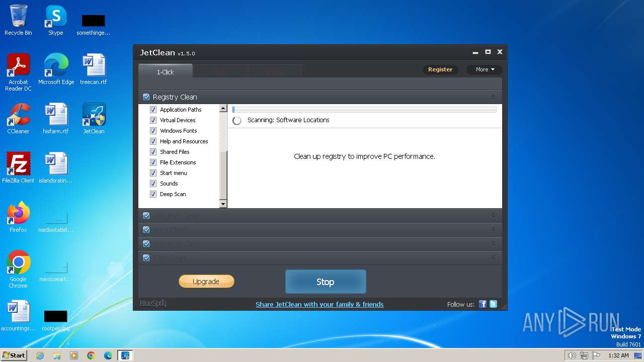Viewport: 644px width, 362px height.
Task: Click the Chrome icon in taskbar
Action: click(x=91, y=355)
